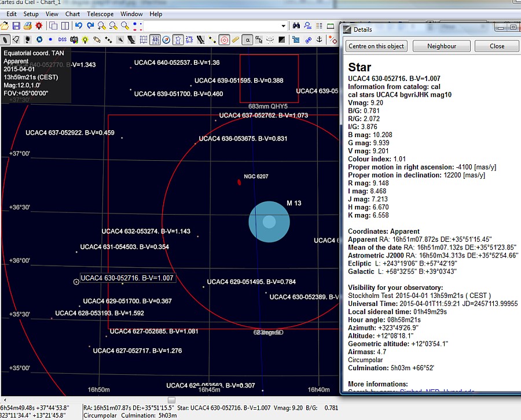Zoom in with plus magnifier

[102, 26]
